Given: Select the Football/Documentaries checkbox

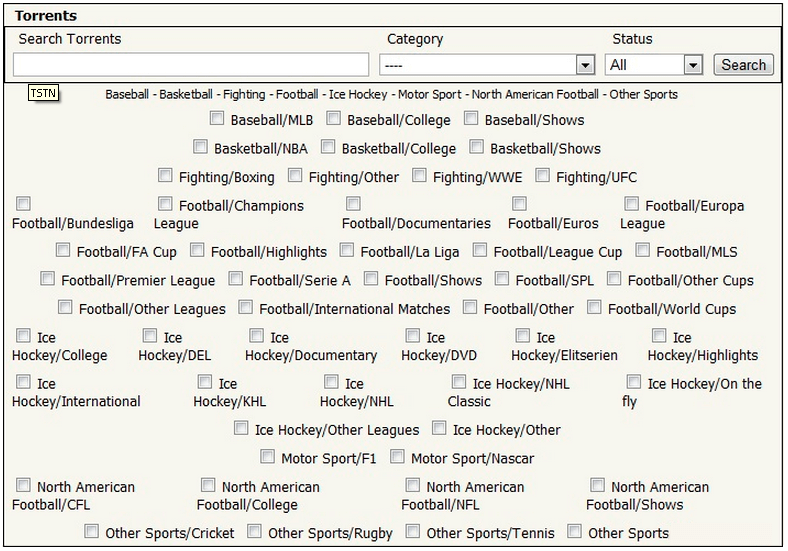Looking at the screenshot, I should (x=353, y=204).
